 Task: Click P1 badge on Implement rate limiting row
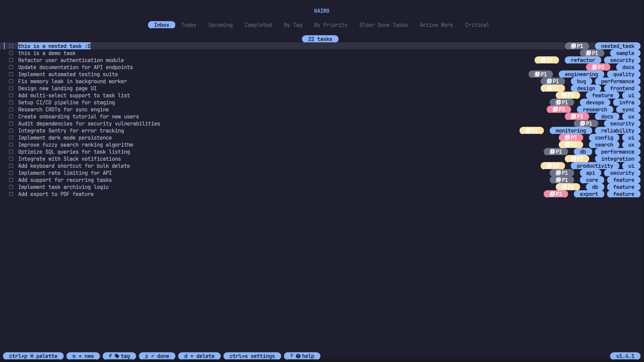pyautogui.click(x=562, y=173)
